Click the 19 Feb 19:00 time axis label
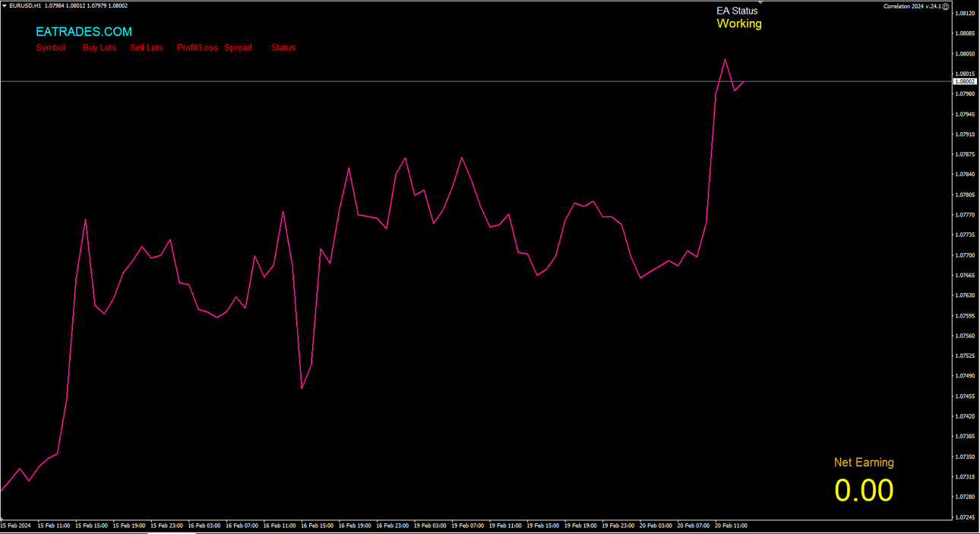This screenshot has height=534, width=980. pyautogui.click(x=580, y=526)
